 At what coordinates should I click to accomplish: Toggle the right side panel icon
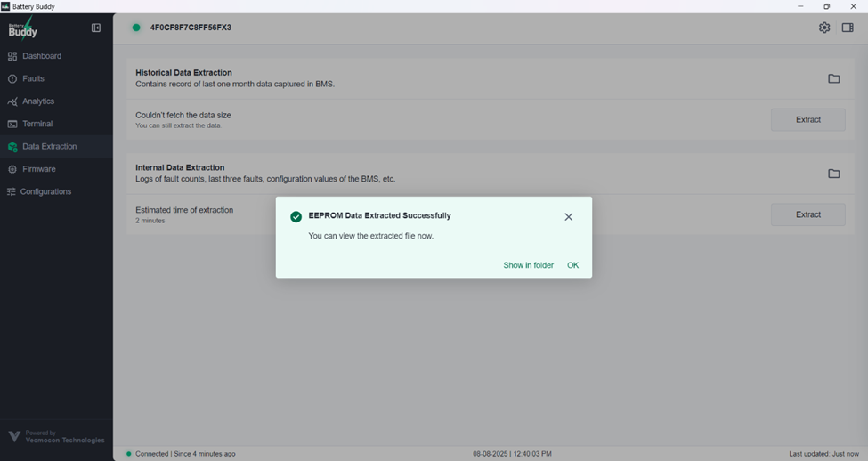[x=848, y=28]
